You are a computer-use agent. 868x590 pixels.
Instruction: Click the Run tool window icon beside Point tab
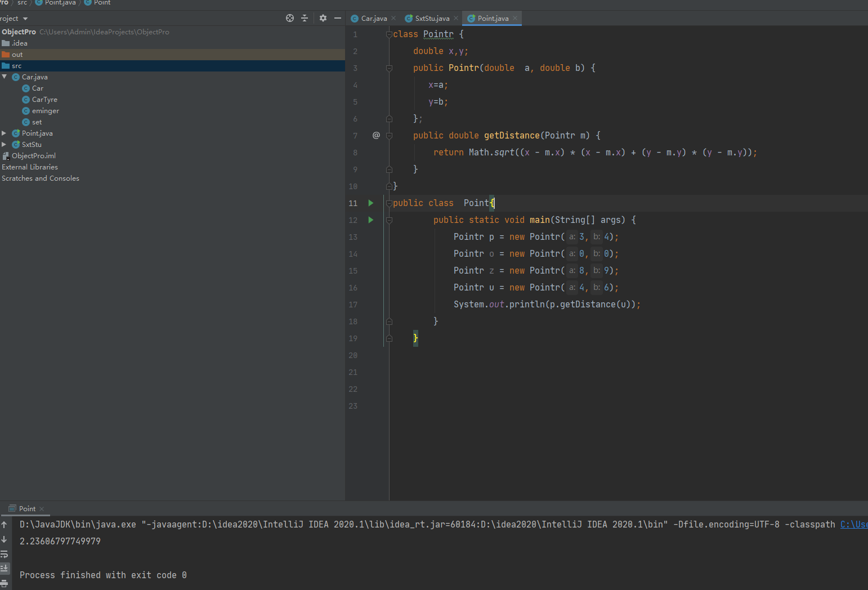point(12,508)
